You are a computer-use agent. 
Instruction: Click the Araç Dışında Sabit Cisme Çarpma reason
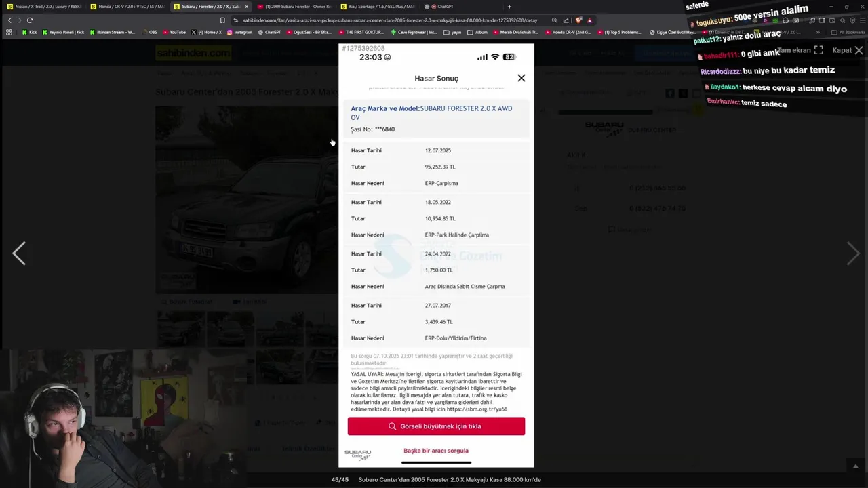coord(465,287)
